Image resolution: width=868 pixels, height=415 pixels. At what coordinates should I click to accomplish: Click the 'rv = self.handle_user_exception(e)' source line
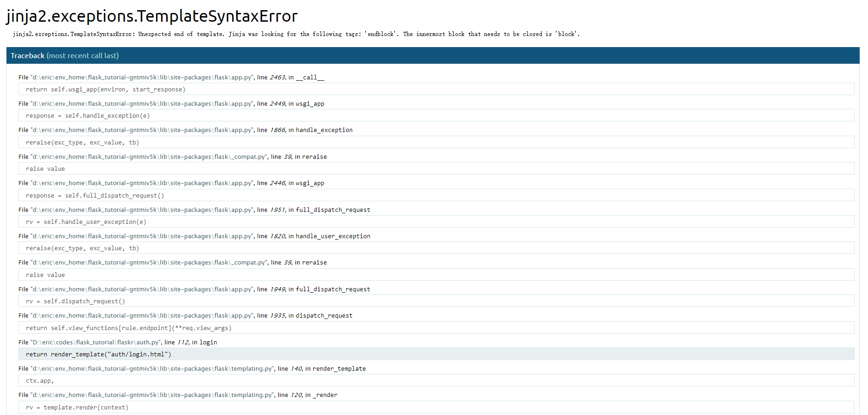tap(436, 222)
